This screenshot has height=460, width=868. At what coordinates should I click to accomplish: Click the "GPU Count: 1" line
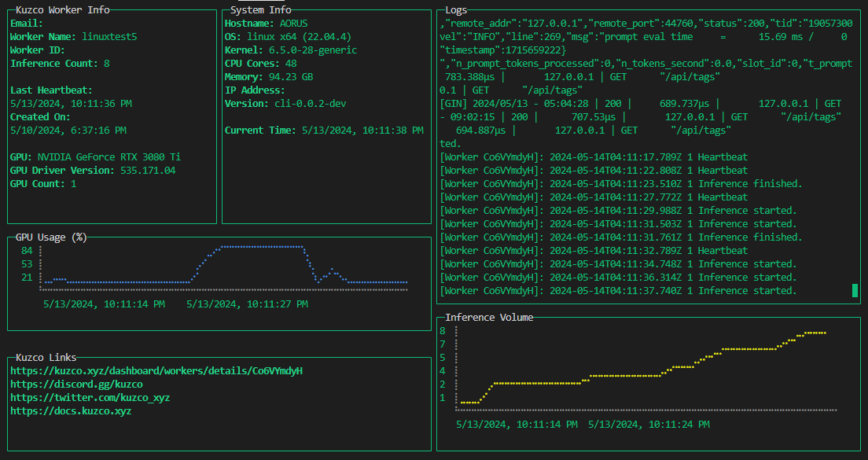click(43, 184)
